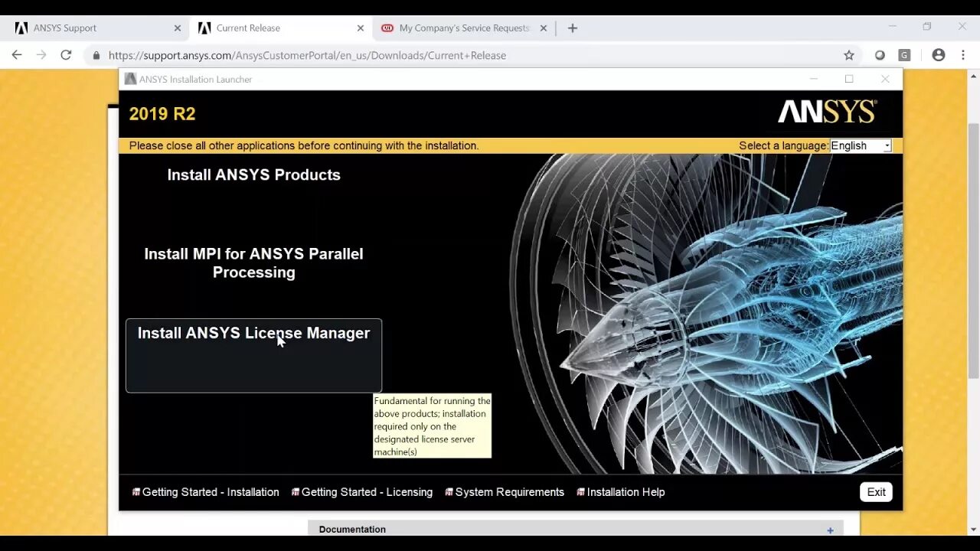Exit the ANSYS installation launcher
980x551 pixels.
pos(876,492)
